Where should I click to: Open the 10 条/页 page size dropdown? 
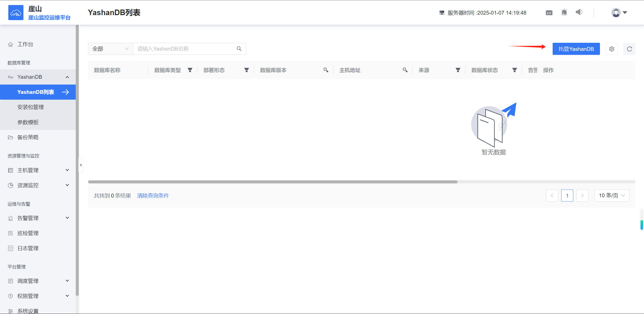pos(612,195)
